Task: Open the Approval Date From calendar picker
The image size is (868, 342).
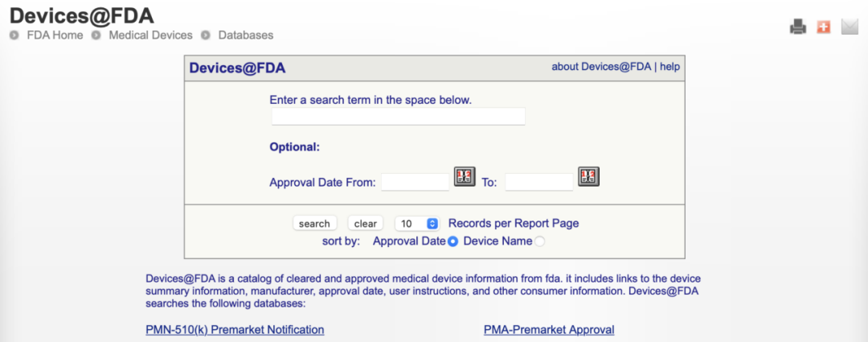Action: pyautogui.click(x=465, y=177)
